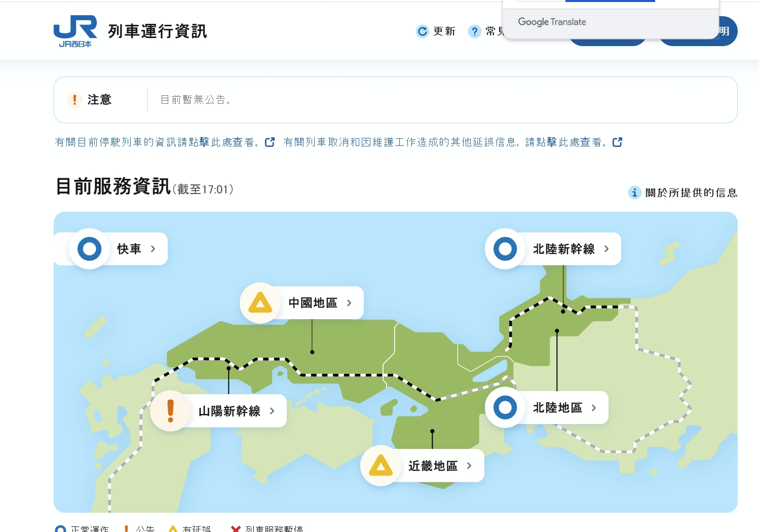
Task: Open 近畿地區 chevron arrow
Action: tap(469, 466)
